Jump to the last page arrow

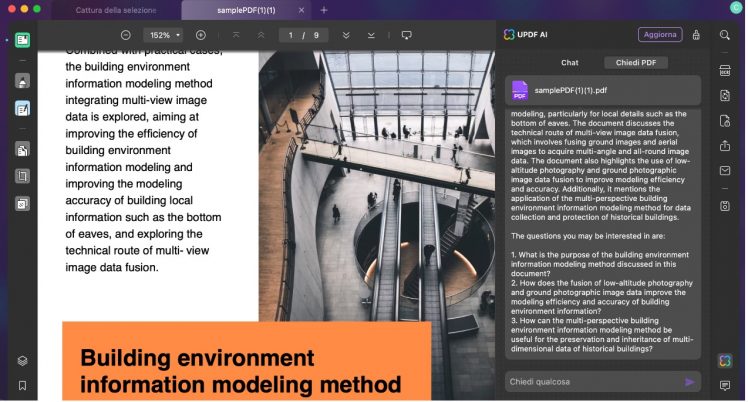pos(369,35)
